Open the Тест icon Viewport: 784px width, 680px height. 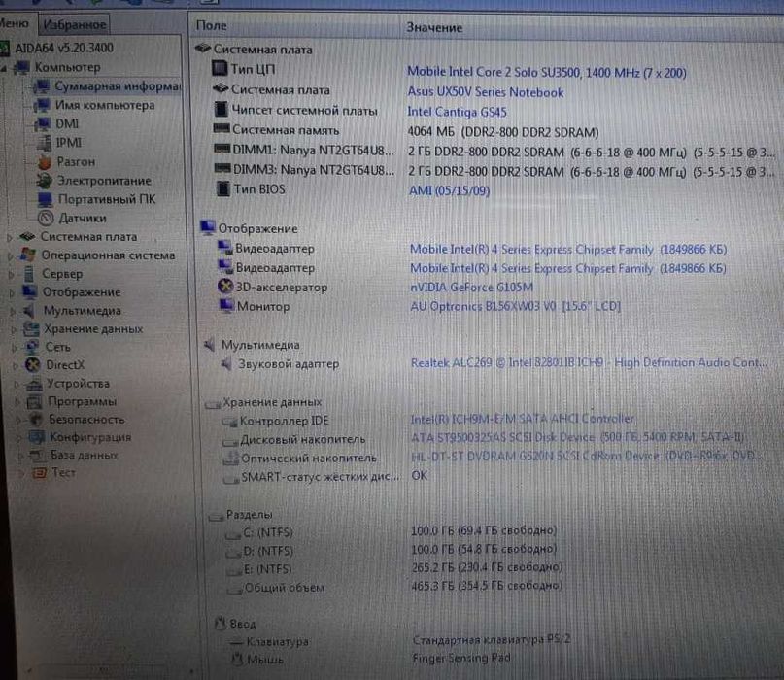coord(39,472)
